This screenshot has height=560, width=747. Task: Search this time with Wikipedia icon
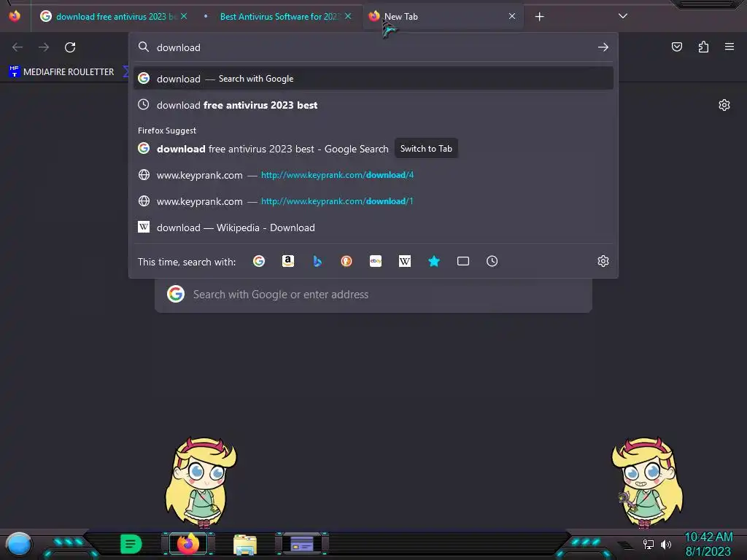tap(404, 261)
